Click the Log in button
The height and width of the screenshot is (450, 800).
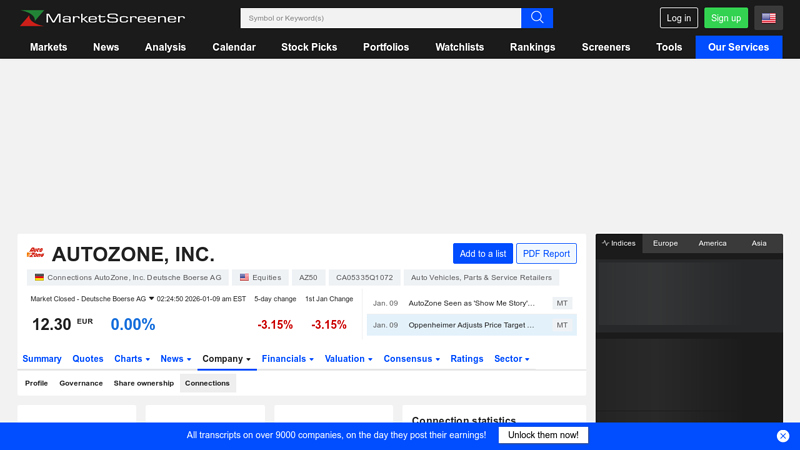click(x=679, y=18)
